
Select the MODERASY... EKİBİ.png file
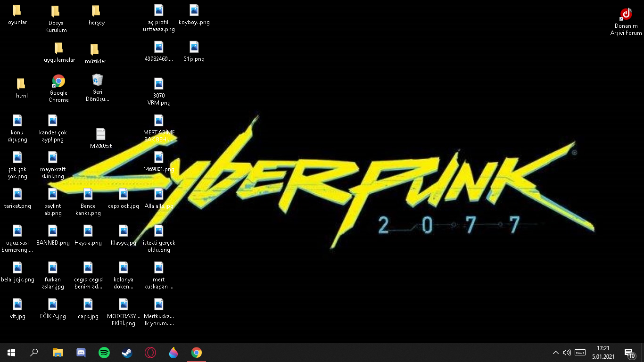pos(124,313)
